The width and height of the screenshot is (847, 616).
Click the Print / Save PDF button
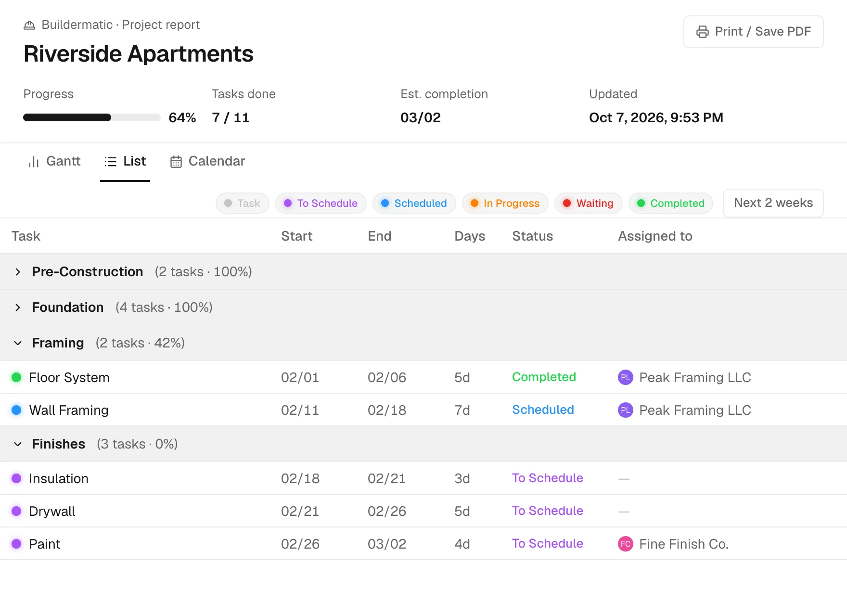754,32
